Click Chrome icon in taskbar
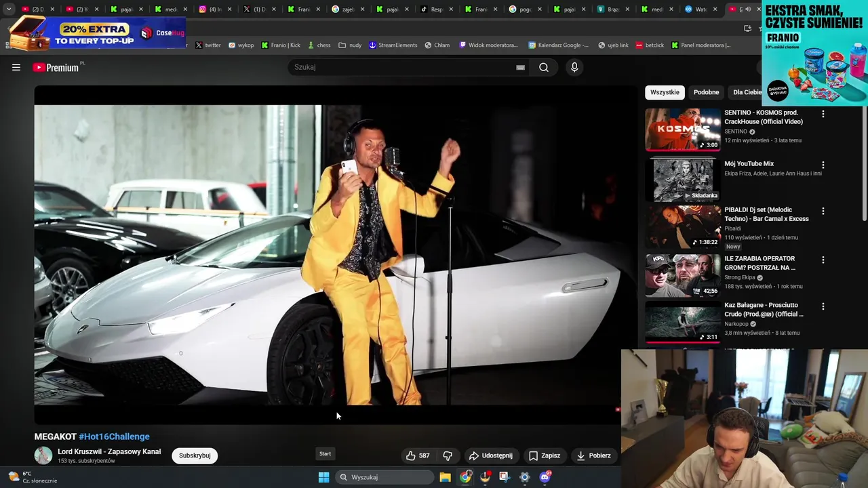868x488 pixels. [465, 477]
